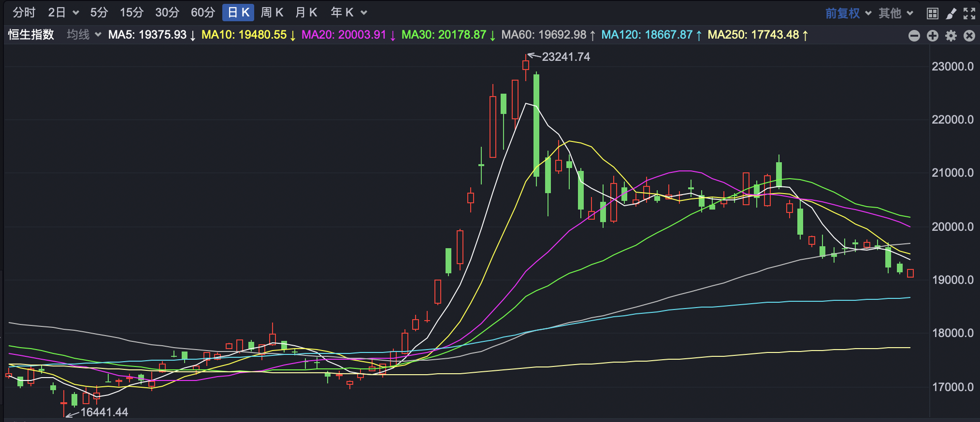Image resolution: width=980 pixels, height=422 pixels.
Task: Activate the drawing pen tool icon
Action: point(951,14)
